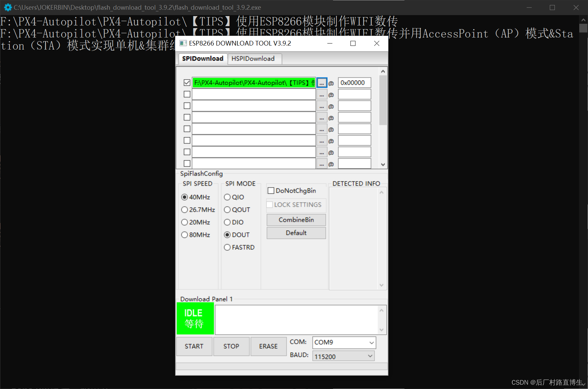Click the browse button on the last visible row
The width and height of the screenshot is (588, 389).
pyautogui.click(x=322, y=163)
